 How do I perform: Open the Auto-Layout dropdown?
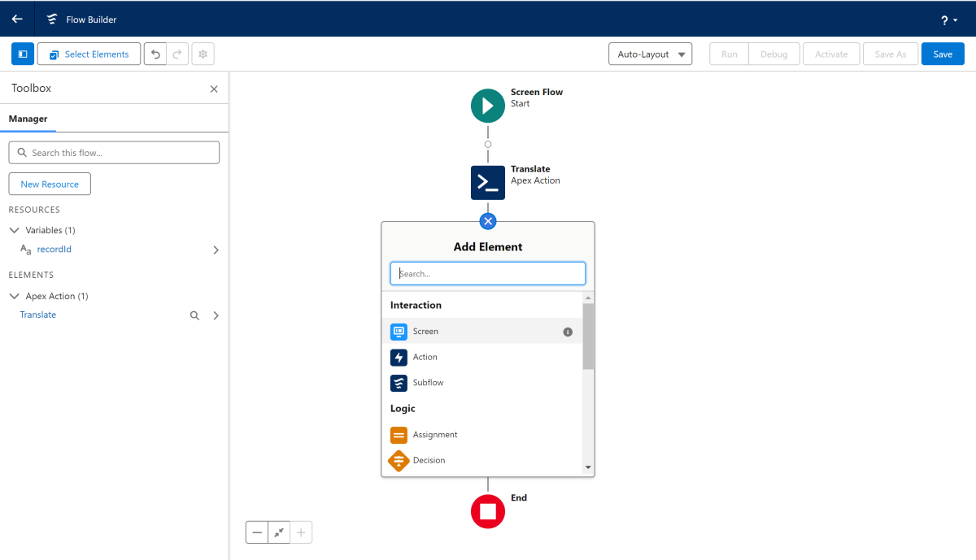[650, 54]
